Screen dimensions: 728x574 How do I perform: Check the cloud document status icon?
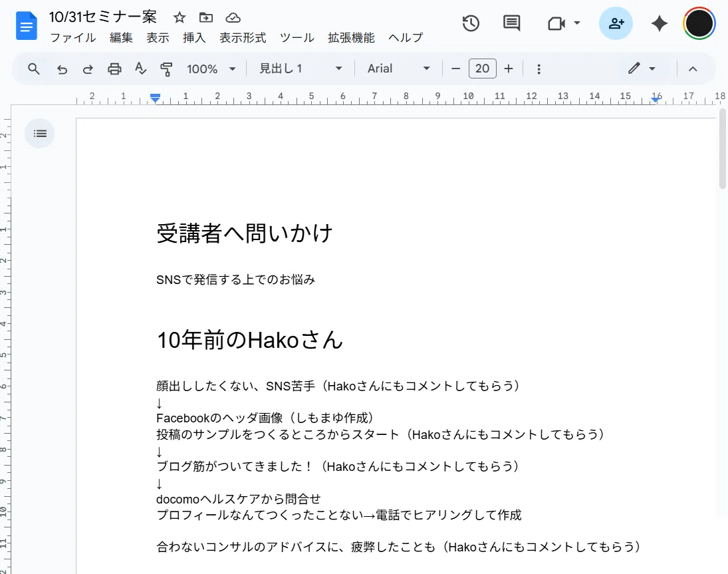[233, 18]
